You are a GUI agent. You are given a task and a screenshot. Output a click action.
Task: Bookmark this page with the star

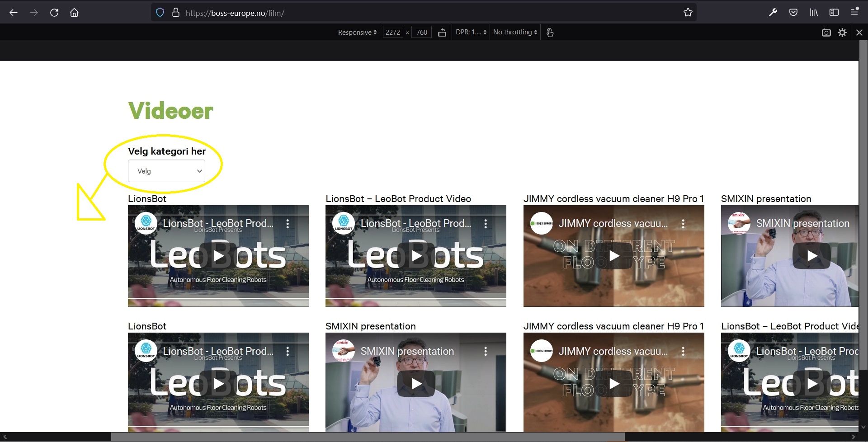688,13
